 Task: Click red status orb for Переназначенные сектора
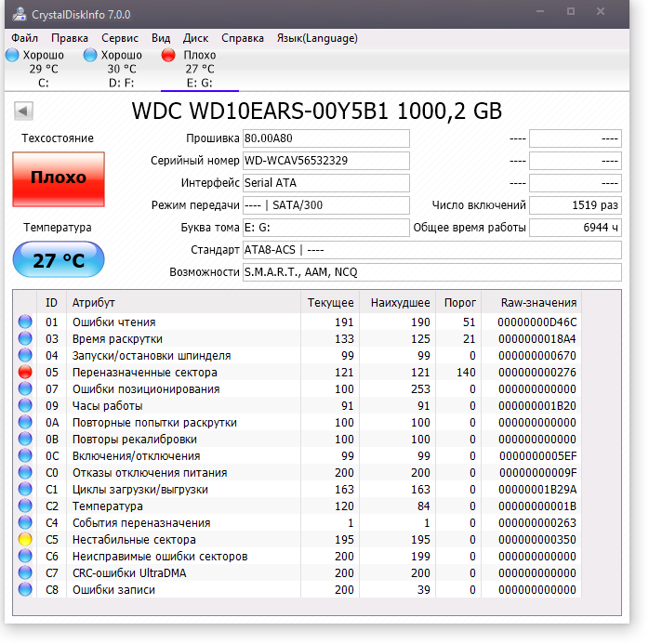[x=25, y=373]
